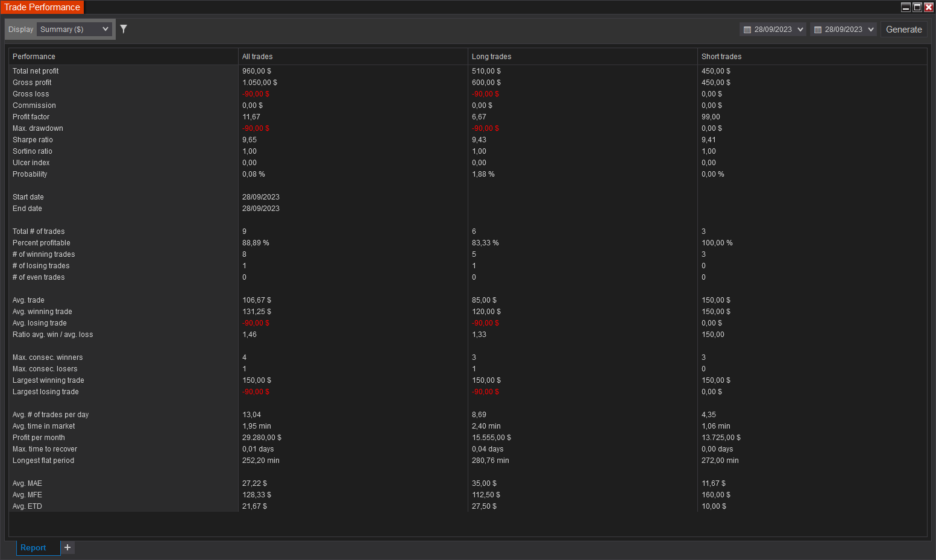Select the Avg. ETD row label
This screenshot has width=936, height=560.
[x=27, y=506]
